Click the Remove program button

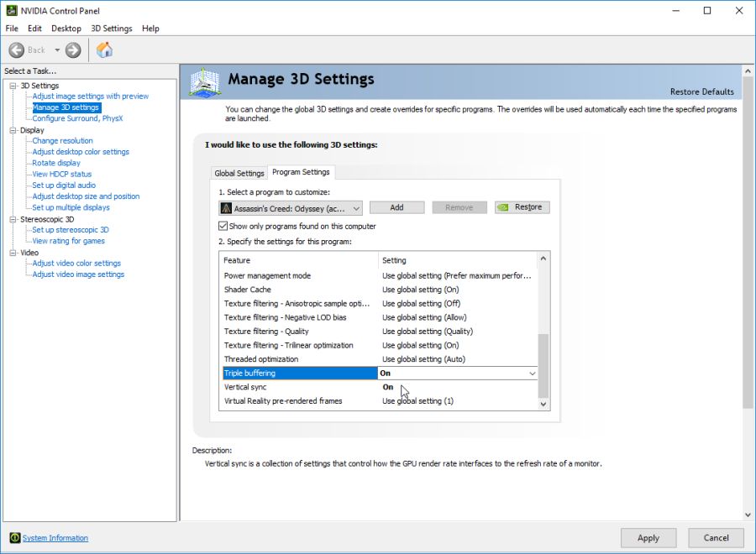coord(459,207)
